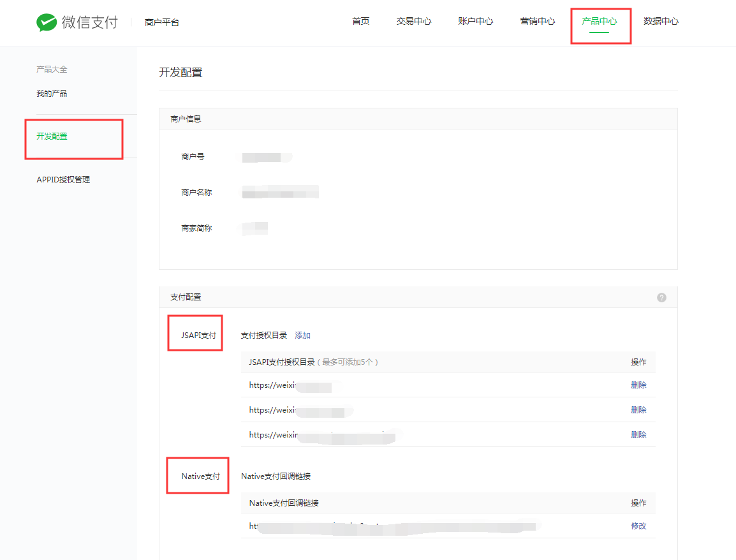
Task: Select the 产品中心 tab
Action: pyautogui.click(x=600, y=21)
